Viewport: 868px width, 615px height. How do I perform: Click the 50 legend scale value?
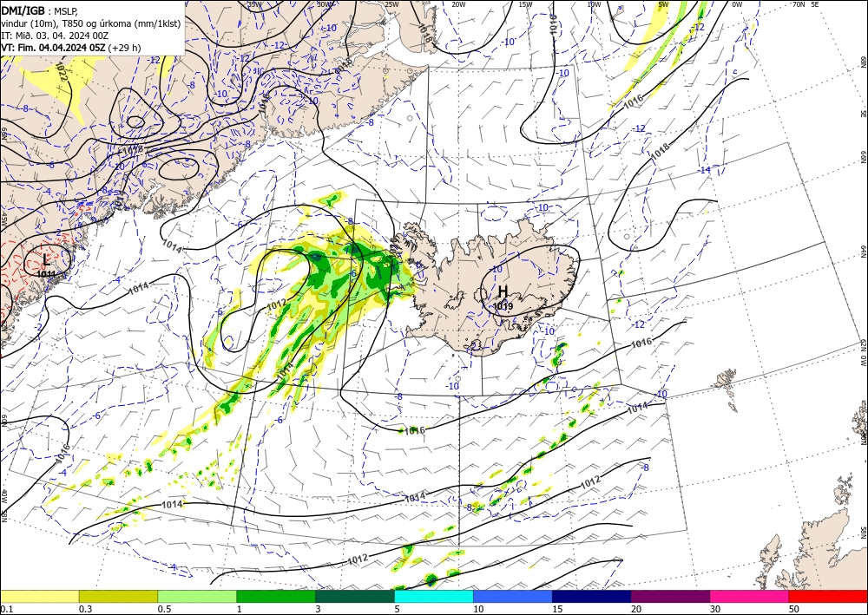point(794,609)
